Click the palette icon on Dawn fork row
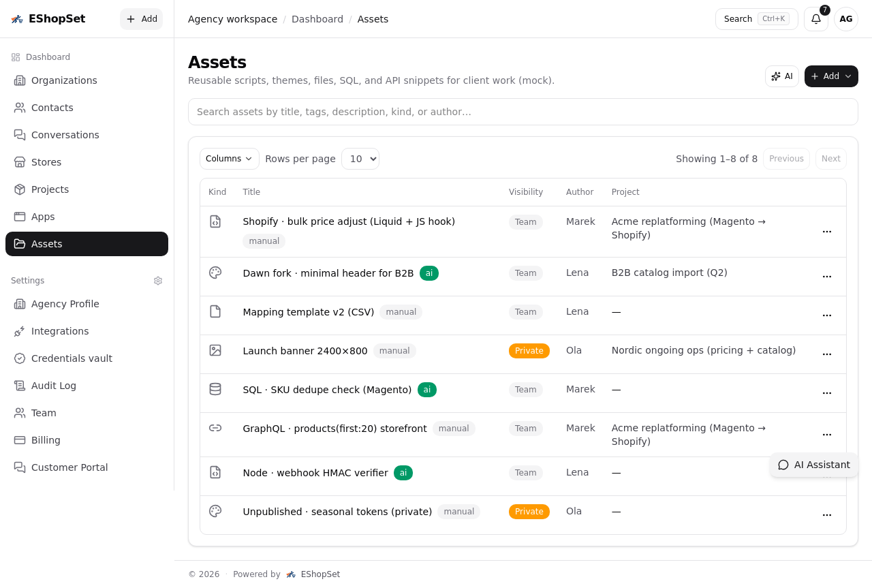The width and height of the screenshot is (872, 588). click(215, 272)
